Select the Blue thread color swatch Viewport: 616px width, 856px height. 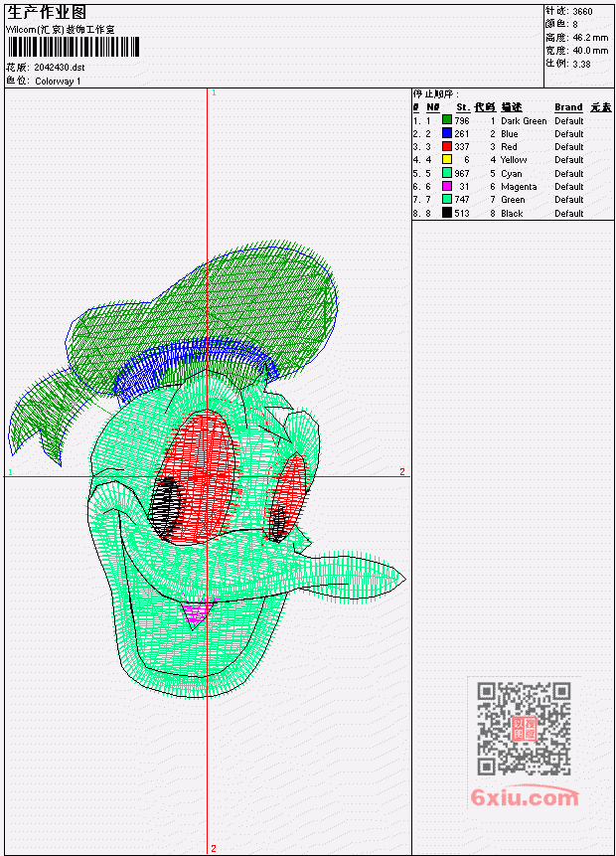[447, 134]
